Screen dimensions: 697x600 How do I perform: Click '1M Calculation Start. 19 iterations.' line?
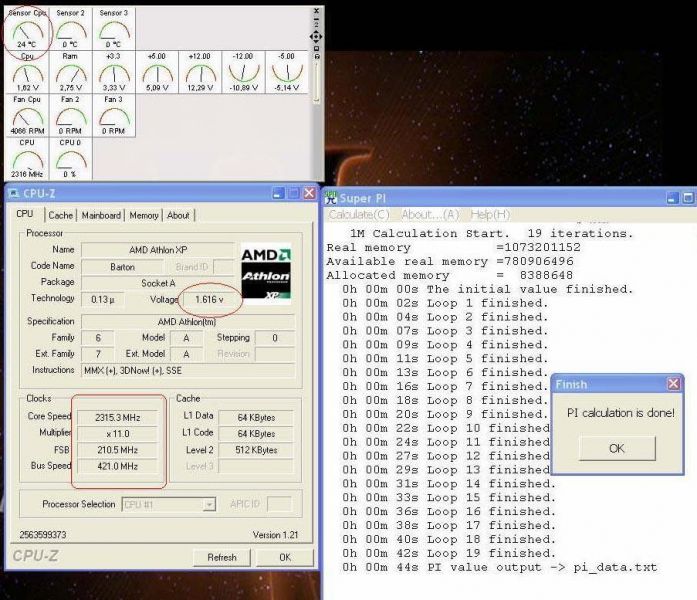tap(491, 233)
